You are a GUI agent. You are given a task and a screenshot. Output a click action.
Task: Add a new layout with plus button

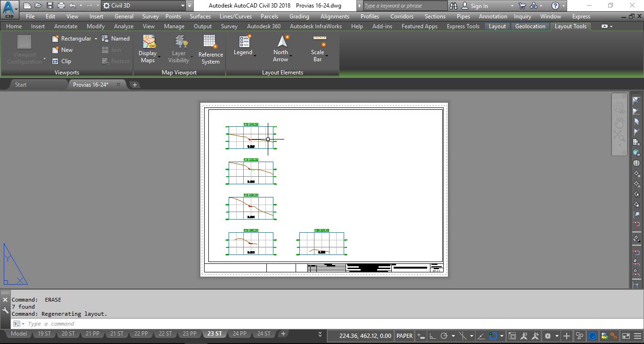click(283, 334)
